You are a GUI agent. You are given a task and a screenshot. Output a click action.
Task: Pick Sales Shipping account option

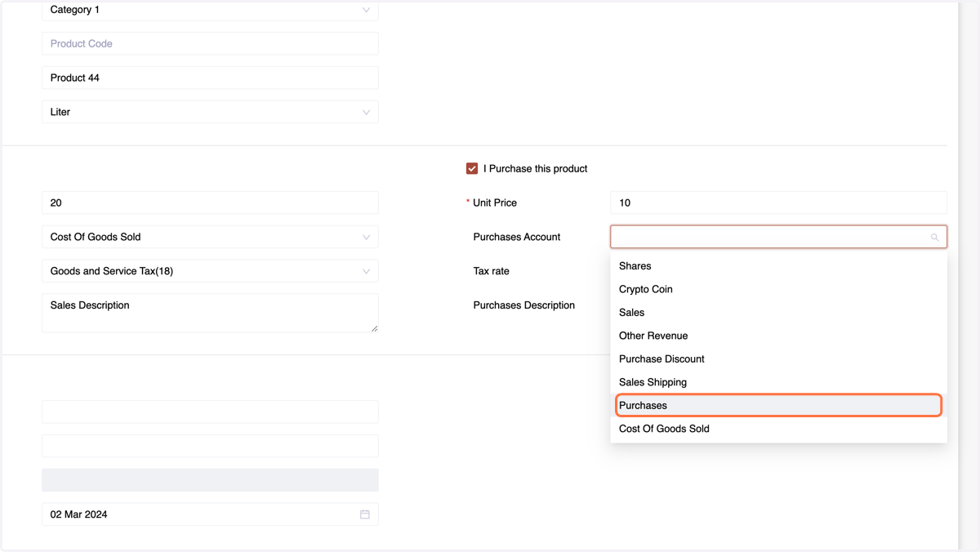pyautogui.click(x=778, y=382)
